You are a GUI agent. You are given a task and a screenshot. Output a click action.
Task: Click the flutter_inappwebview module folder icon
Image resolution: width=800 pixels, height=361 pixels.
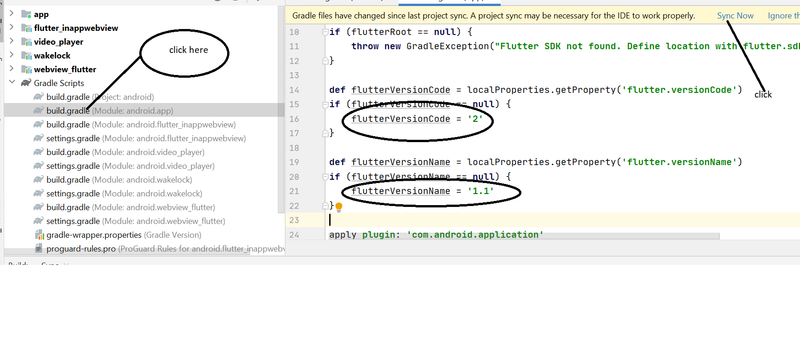coord(27,28)
